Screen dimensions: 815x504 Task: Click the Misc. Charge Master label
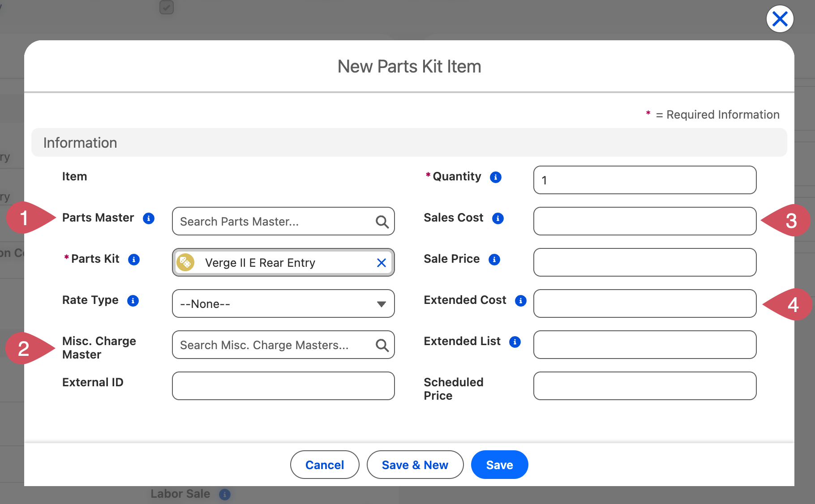coord(99,348)
